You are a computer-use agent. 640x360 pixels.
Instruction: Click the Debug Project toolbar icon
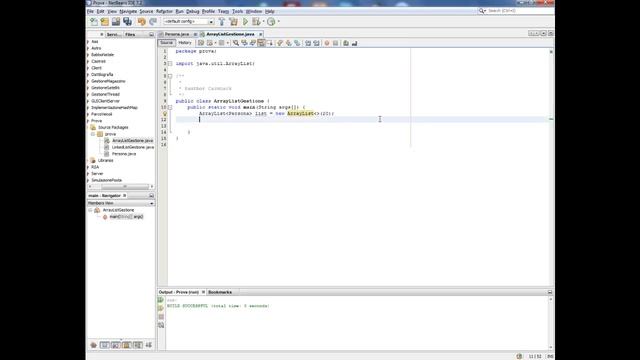[x=256, y=22]
